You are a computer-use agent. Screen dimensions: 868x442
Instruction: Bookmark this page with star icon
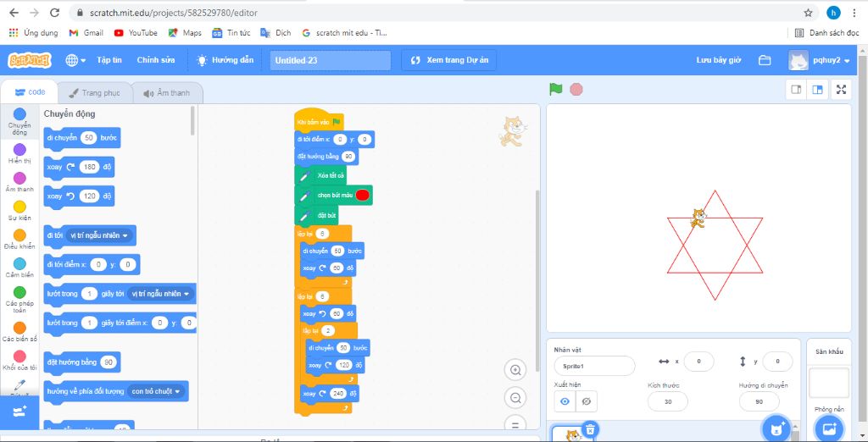(808, 12)
